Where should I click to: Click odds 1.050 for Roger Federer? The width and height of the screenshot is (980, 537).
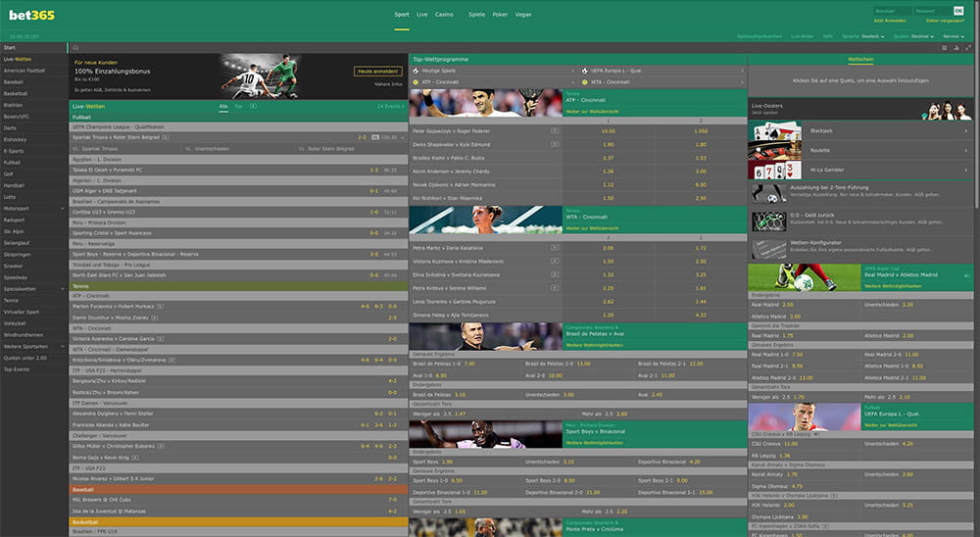click(x=701, y=131)
